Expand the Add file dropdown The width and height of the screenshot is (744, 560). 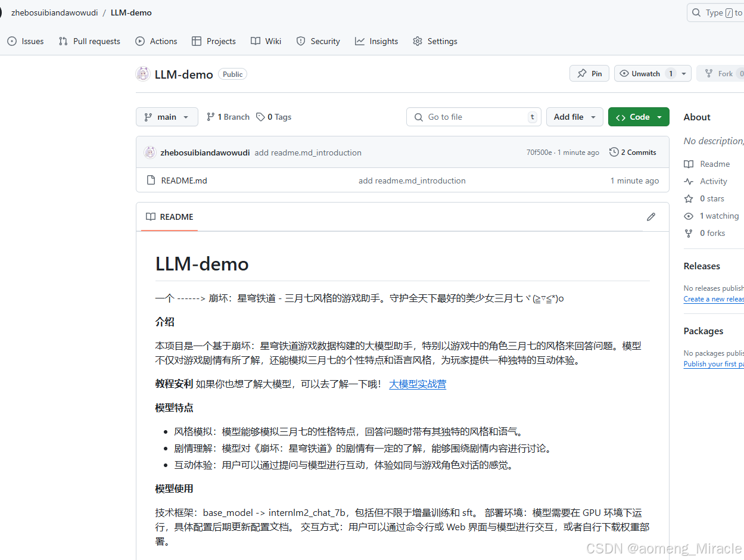pos(575,117)
